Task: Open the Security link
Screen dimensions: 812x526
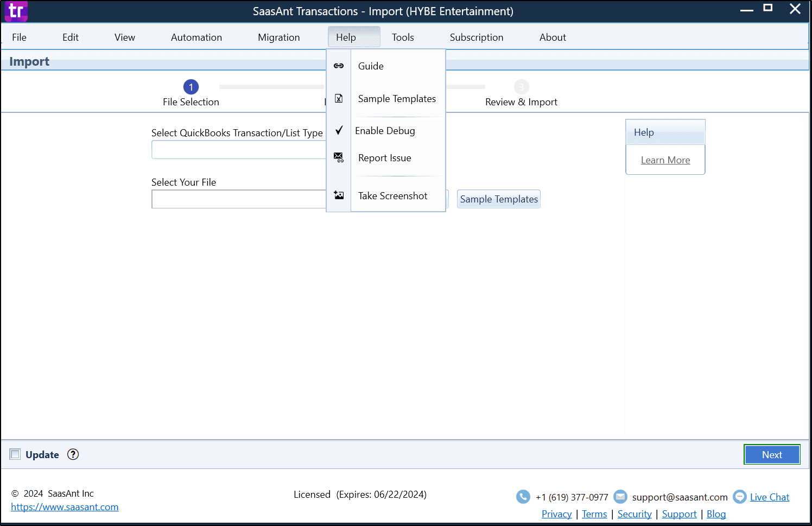Action: [635, 514]
